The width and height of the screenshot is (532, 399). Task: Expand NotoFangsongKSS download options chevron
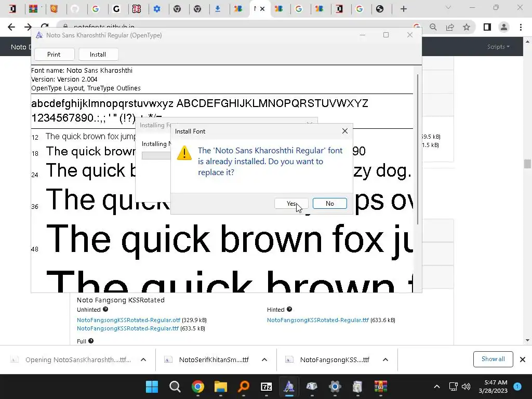385,360
